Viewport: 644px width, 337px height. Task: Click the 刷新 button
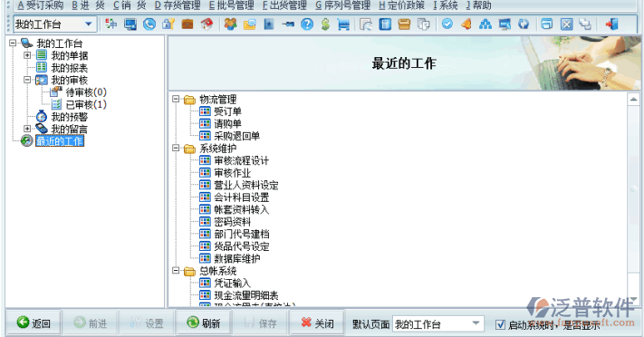[x=203, y=323]
